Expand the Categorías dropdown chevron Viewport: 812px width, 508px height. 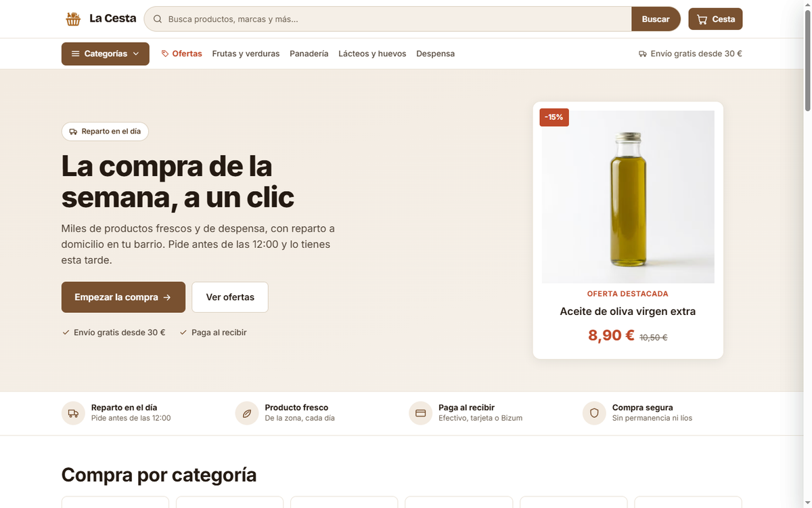coord(136,54)
